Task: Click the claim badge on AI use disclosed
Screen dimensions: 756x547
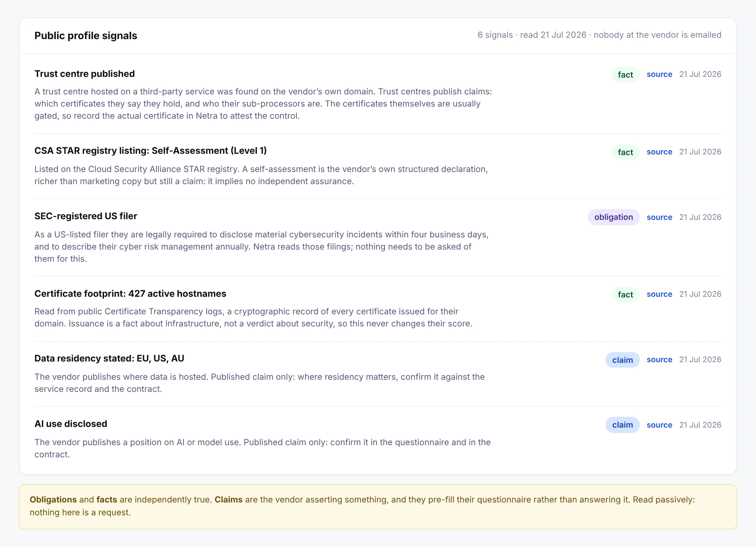Action: click(622, 425)
